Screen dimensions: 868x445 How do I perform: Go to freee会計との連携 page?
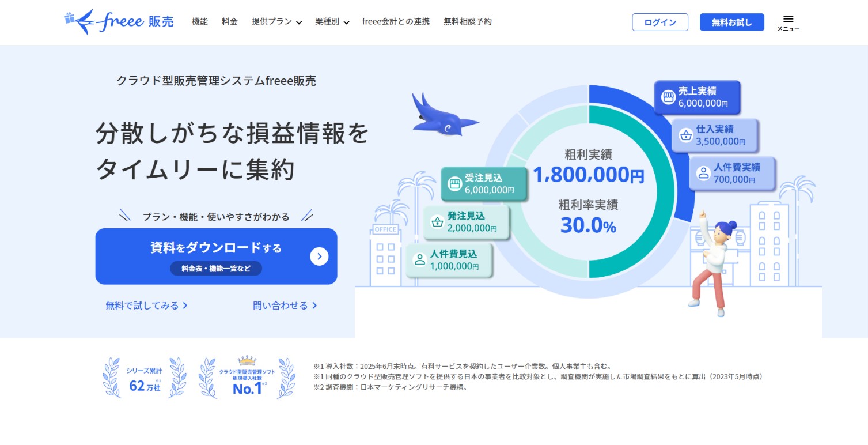point(396,21)
